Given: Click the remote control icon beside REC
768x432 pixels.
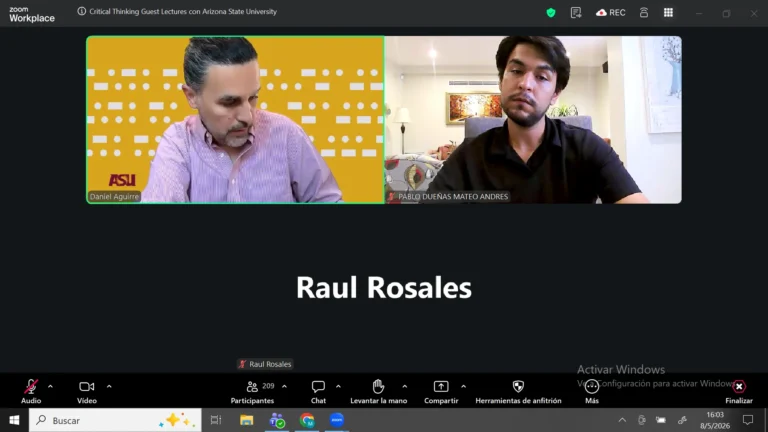Looking at the screenshot, I should click(644, 13).
